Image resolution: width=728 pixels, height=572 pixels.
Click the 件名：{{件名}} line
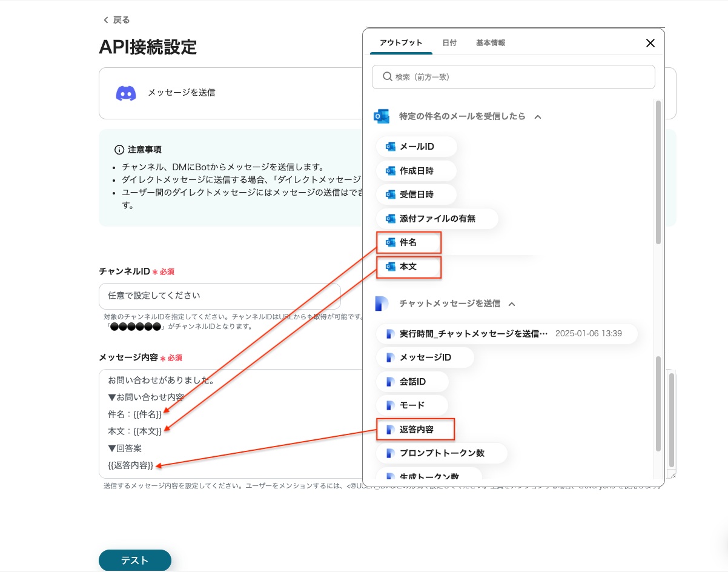134,414
